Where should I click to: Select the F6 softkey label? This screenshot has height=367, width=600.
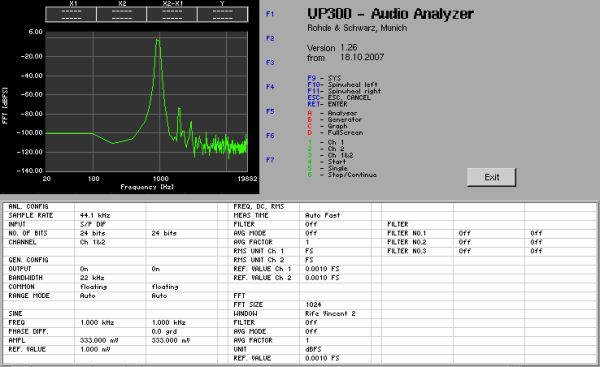270,135
